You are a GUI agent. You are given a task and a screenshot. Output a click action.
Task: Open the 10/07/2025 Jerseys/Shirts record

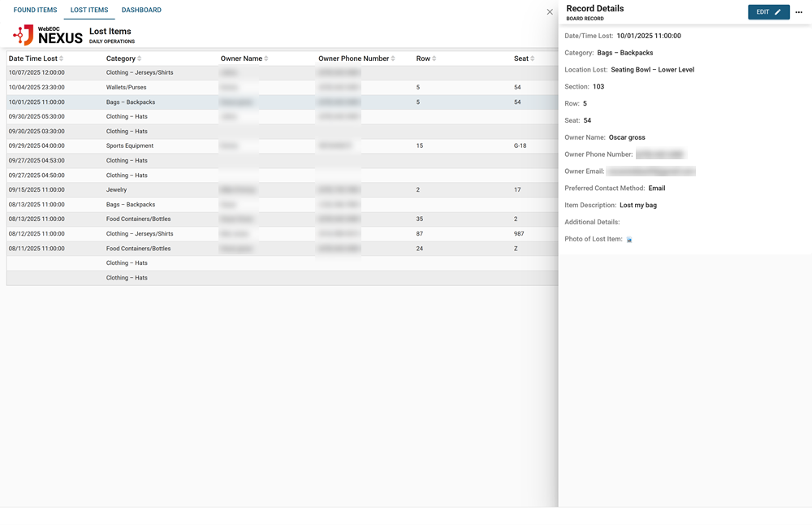(x=140, y=73)
